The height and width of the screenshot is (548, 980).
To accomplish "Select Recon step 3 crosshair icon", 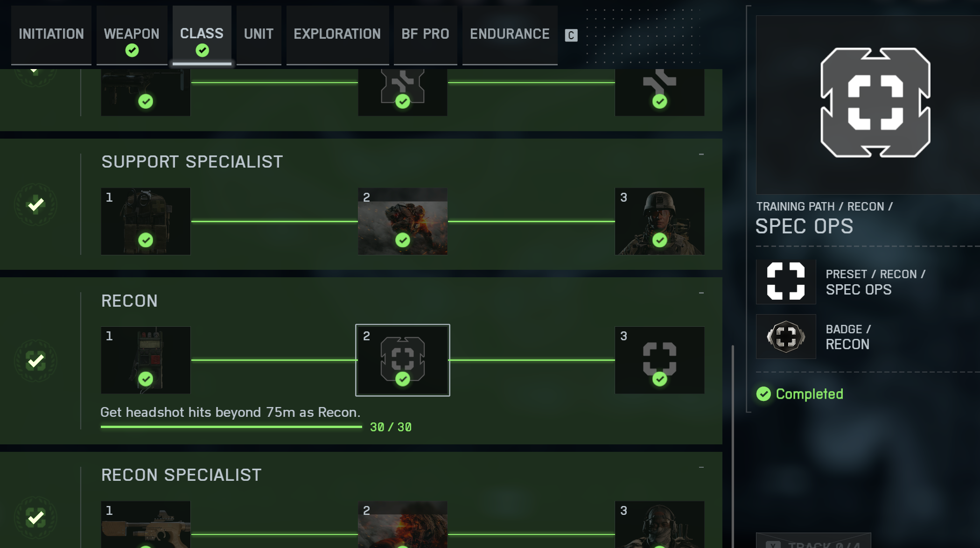I will point(659,360).
